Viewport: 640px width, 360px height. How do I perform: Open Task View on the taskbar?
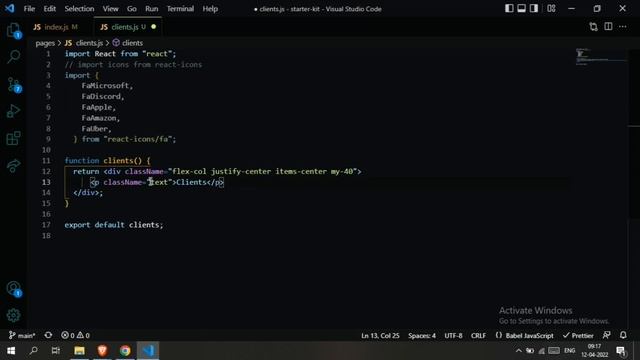tap(56, 351)
